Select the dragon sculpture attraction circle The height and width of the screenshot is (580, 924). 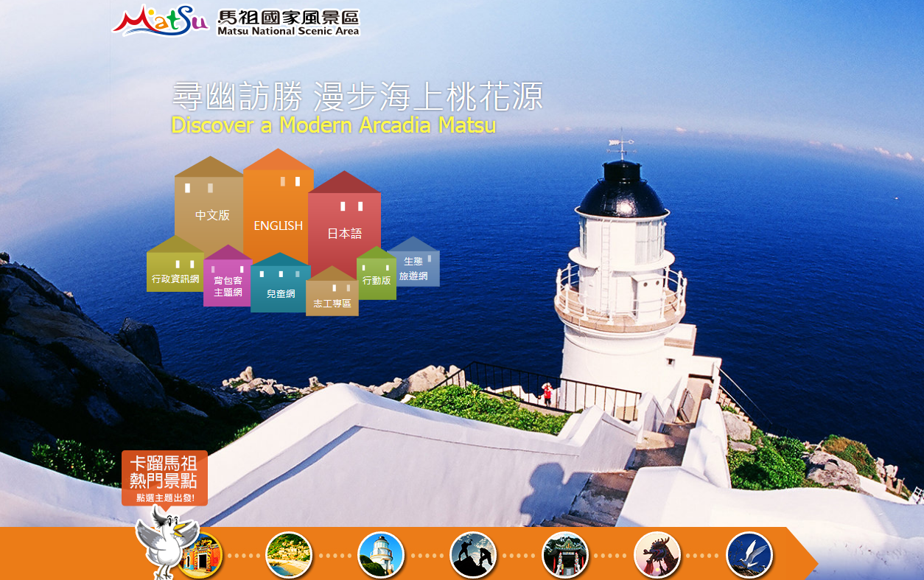[657, 556]
